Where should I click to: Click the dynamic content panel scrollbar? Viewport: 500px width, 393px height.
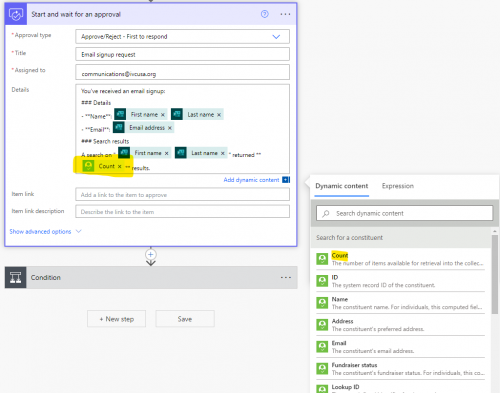click(495, 274)
